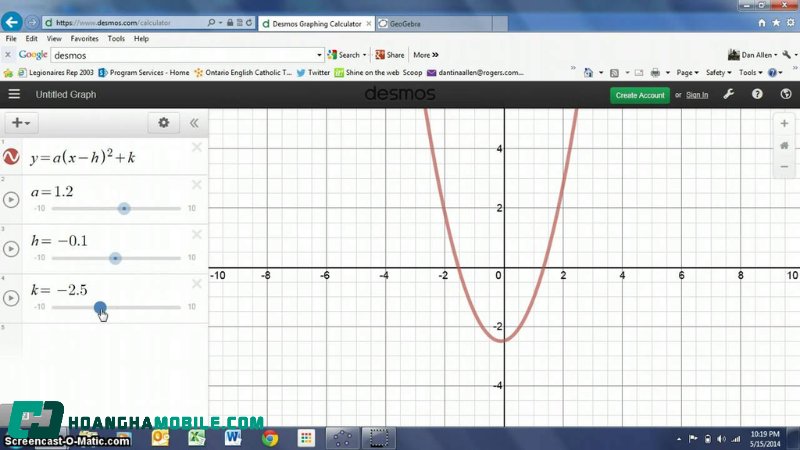Open the Favorites menu

click(84, 38)
